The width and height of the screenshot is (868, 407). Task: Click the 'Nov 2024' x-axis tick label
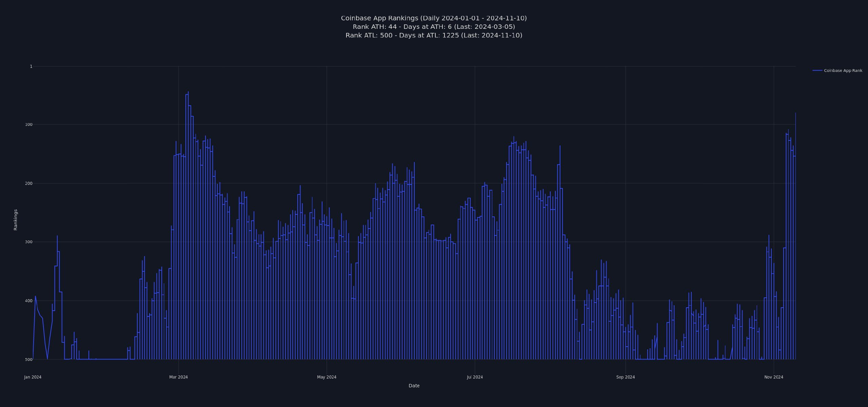[774, 377]
